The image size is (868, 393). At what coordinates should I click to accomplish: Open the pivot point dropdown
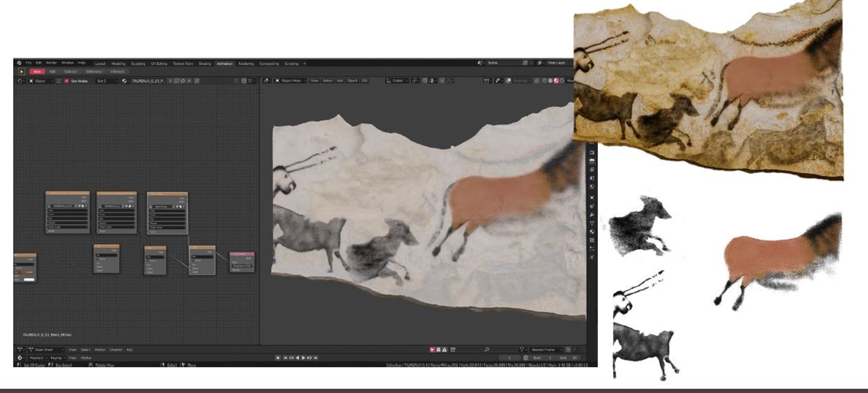point(416,81)
